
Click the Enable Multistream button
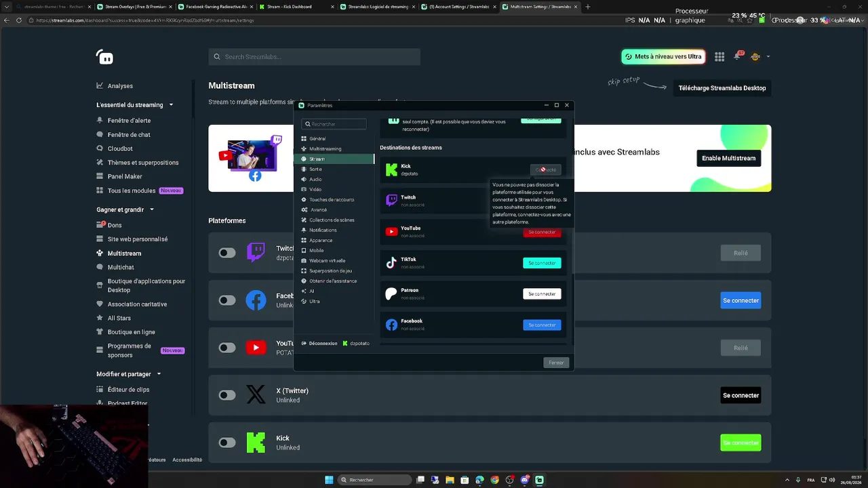tap(728, 158)
